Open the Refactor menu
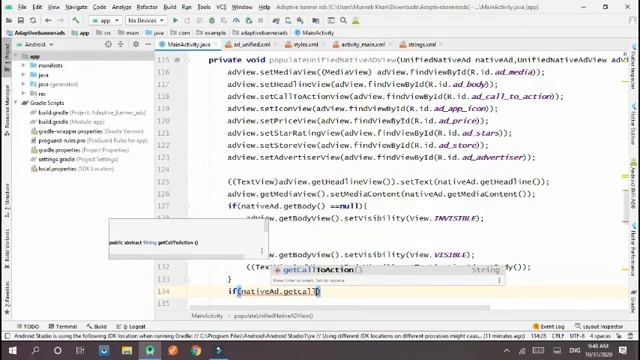Viewport: 640px width, 360px height. point(147,7)
